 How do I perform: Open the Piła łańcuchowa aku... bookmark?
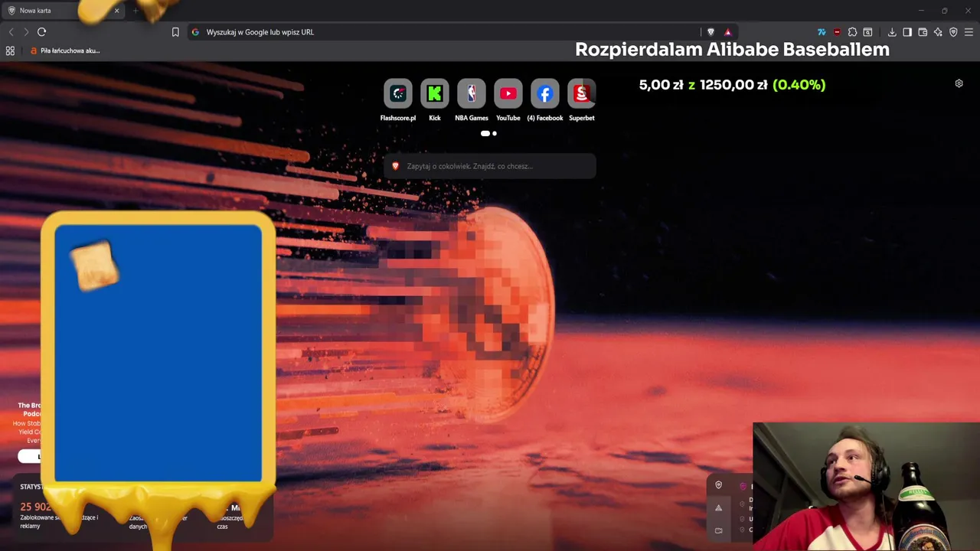click(x=65, y=51)
